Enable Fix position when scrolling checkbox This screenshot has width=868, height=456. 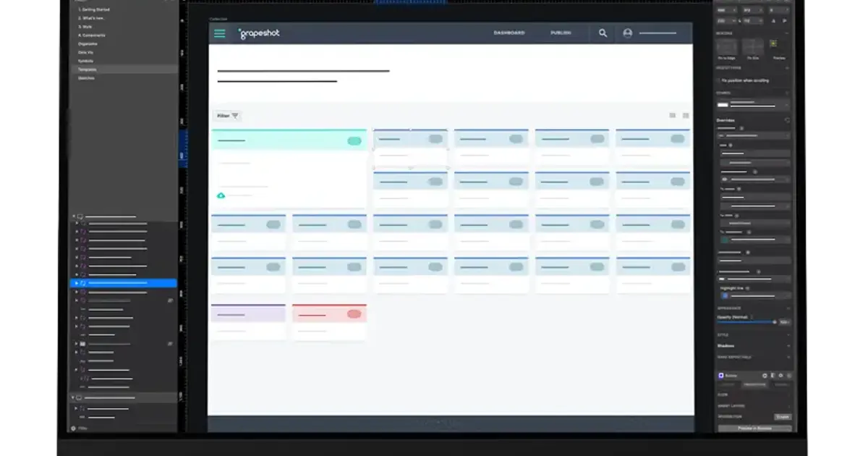click(x=718, y=80)
